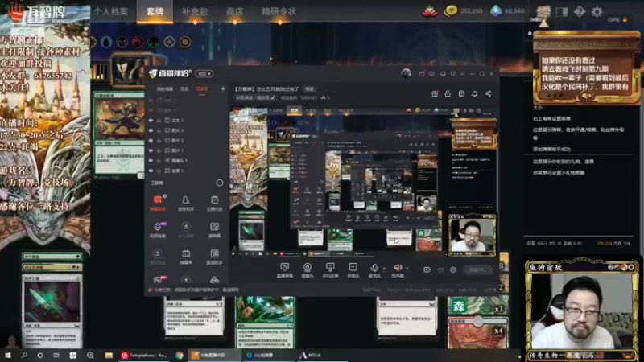Add a new scene with the plus icon
Viewport: 644px width, 362px height.
(x=223, y=88)
